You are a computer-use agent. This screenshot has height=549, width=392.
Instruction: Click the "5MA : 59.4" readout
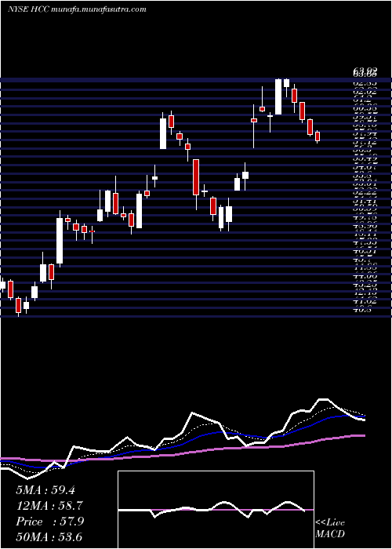(x=45, y=490)
